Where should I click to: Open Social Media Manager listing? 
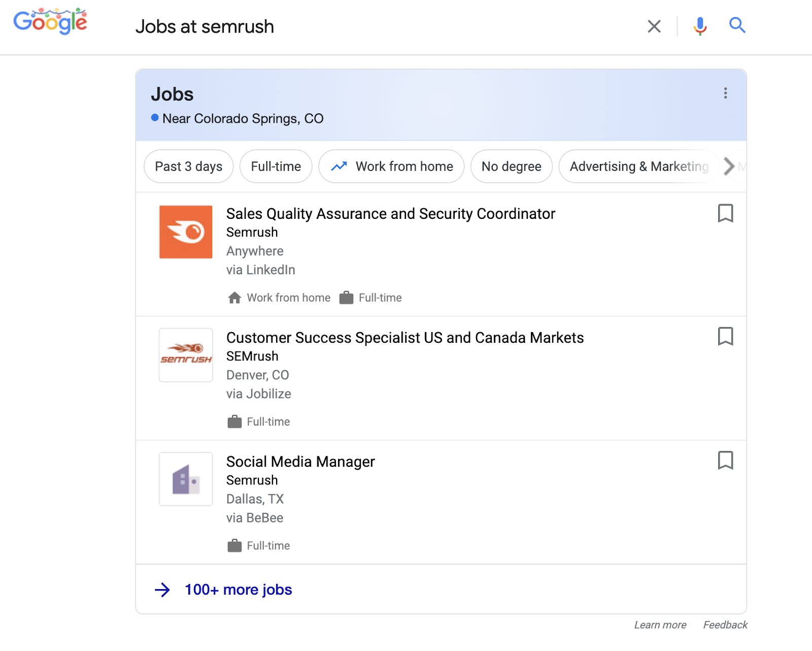point(300,462)
